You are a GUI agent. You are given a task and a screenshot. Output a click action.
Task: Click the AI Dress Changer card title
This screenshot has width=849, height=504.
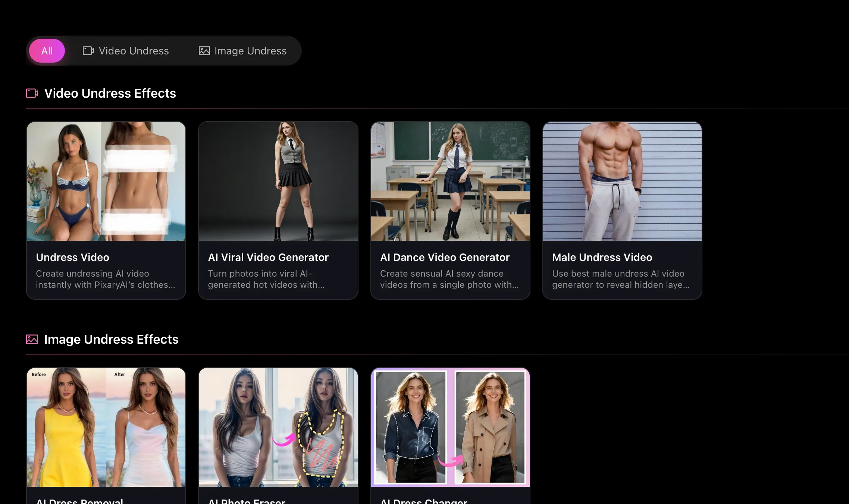(424, 501)
